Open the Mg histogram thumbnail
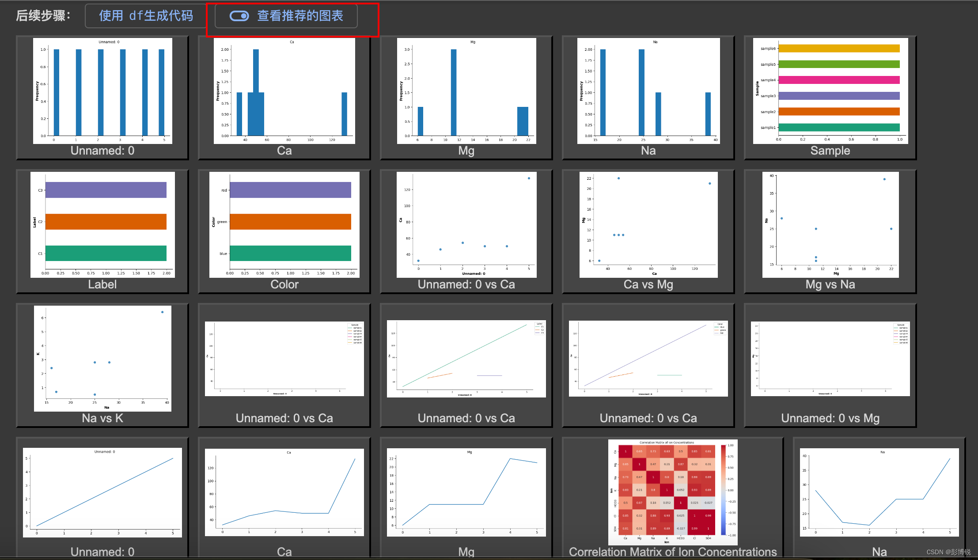The width and height of the screenshot is (978, 560). [x=466, y=91]
